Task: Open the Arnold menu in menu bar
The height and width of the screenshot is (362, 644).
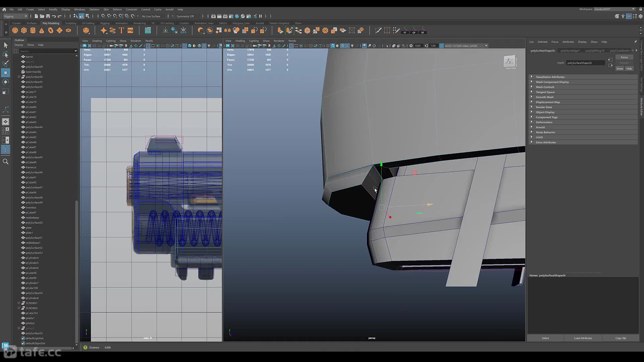Action: (169, 9)
